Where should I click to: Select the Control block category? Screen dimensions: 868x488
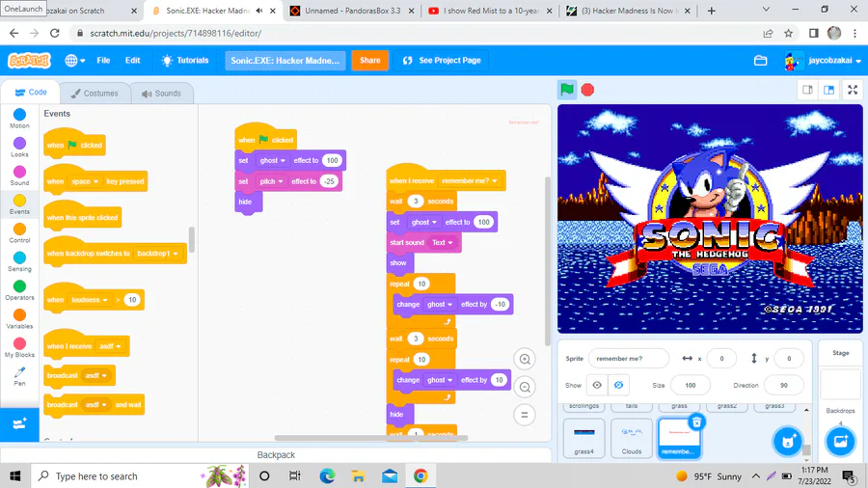[19, 233]
